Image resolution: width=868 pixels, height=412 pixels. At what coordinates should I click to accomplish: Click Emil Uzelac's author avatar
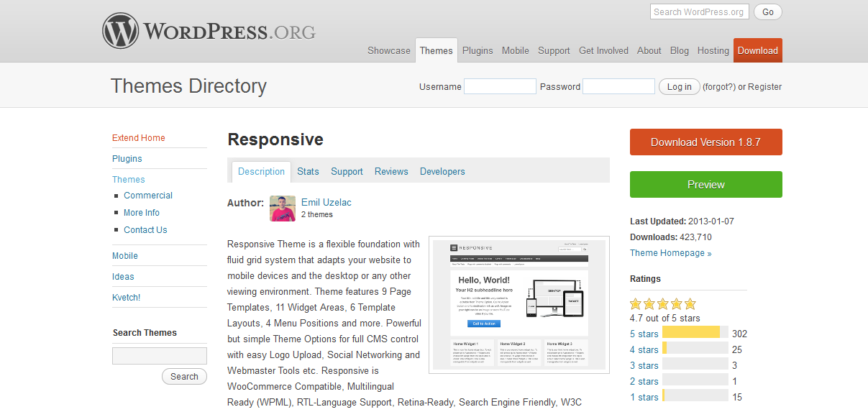tap(283, 209)
